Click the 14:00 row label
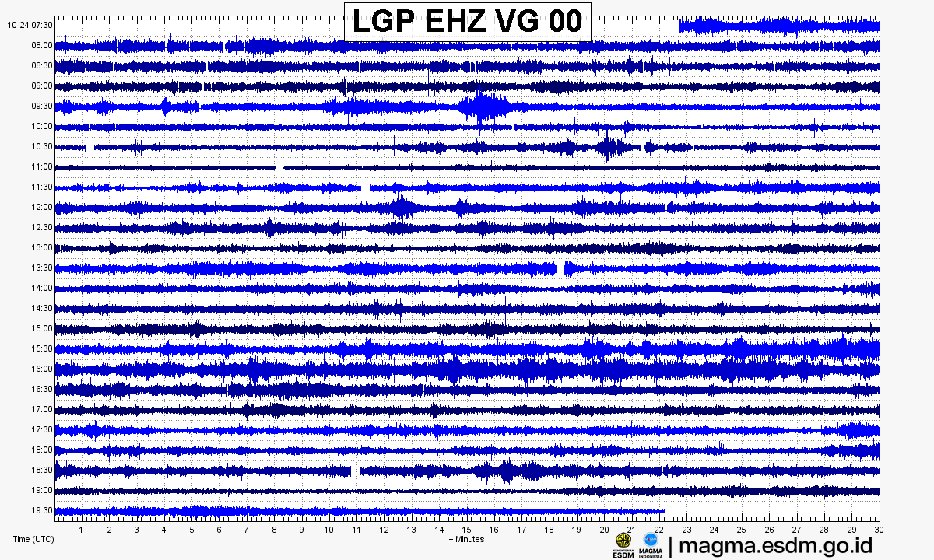 (42, 288)
